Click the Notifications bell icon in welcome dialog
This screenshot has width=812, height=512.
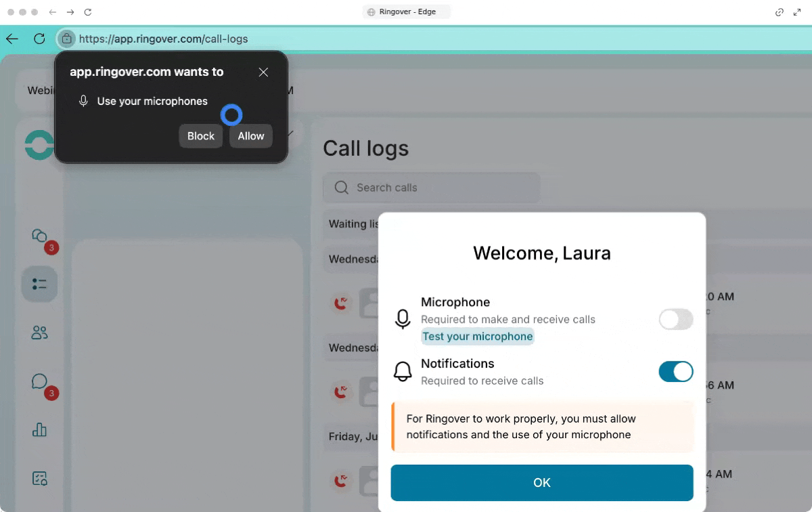click(403, 371)
